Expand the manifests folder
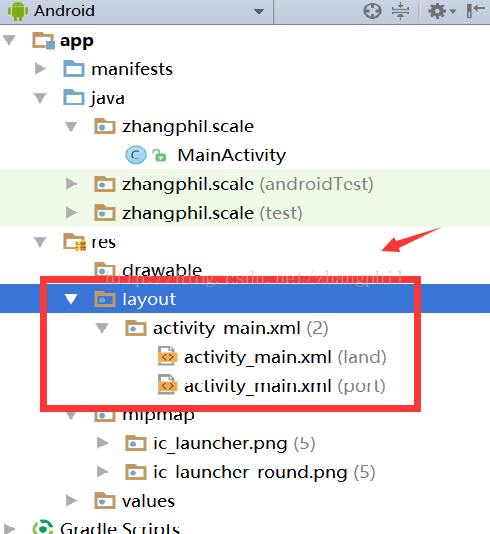Image resolution: width=490 pixels, height=534 pixels. click(41, 68)
